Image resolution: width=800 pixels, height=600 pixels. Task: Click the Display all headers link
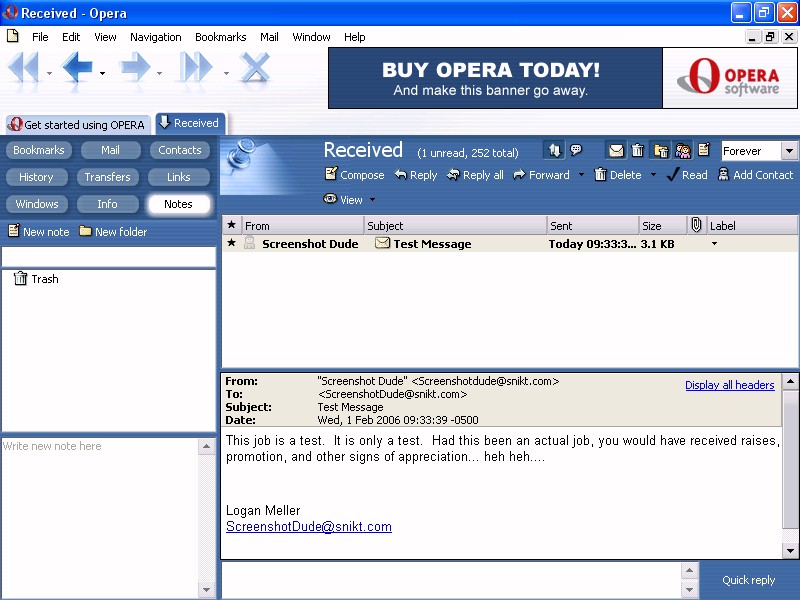730,385
